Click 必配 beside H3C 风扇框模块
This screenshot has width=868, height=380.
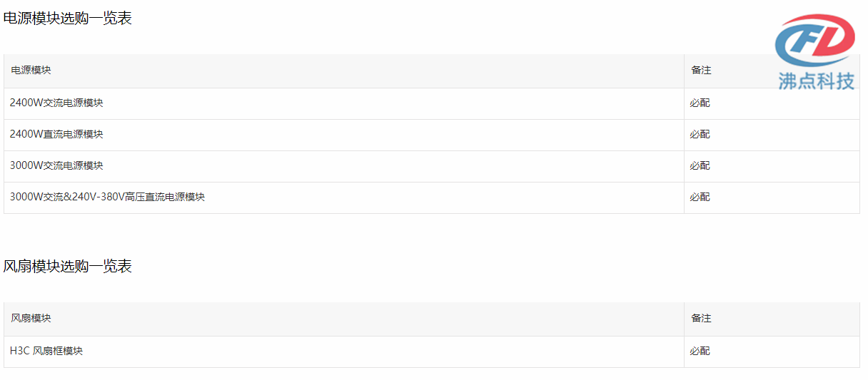pos(700,351)
